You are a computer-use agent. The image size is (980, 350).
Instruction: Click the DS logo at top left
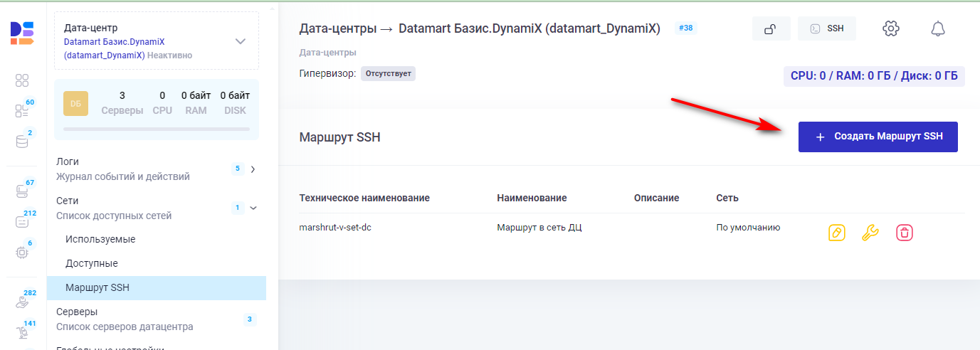click(22, 33)
